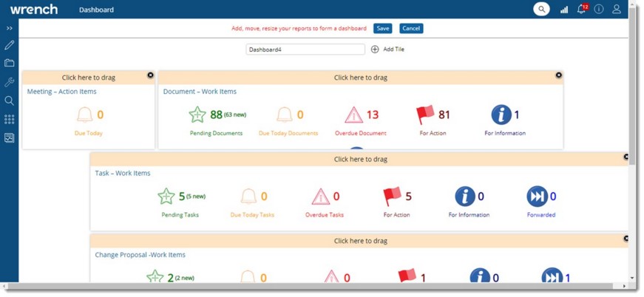Open the user profile icon
The width and height of the screenshot is (644, 297).
(x=617, y=10)
